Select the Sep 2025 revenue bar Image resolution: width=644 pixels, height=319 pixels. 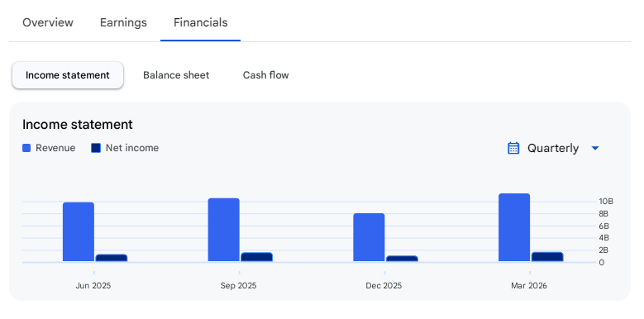[x=224, y=230]
